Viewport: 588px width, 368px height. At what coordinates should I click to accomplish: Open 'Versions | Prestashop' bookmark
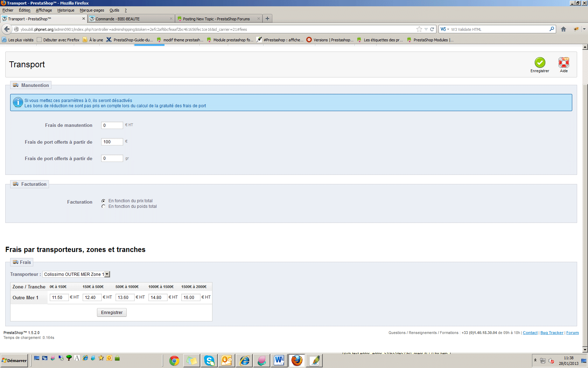(330, 40)
